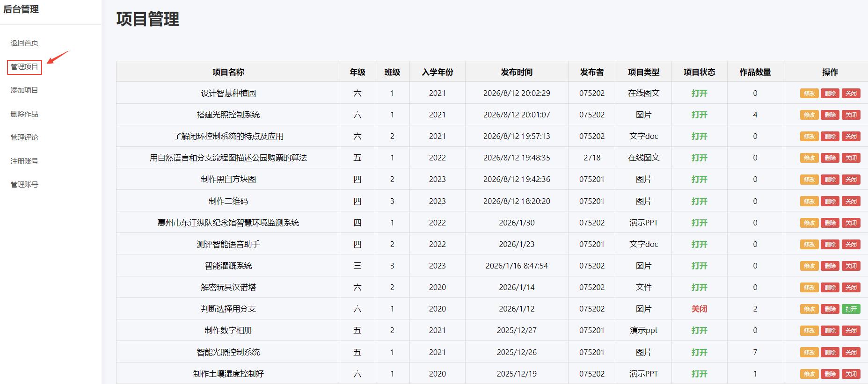
Task: Click red 关闭 status of 判断选择用分支
Action: coord(699,309)
